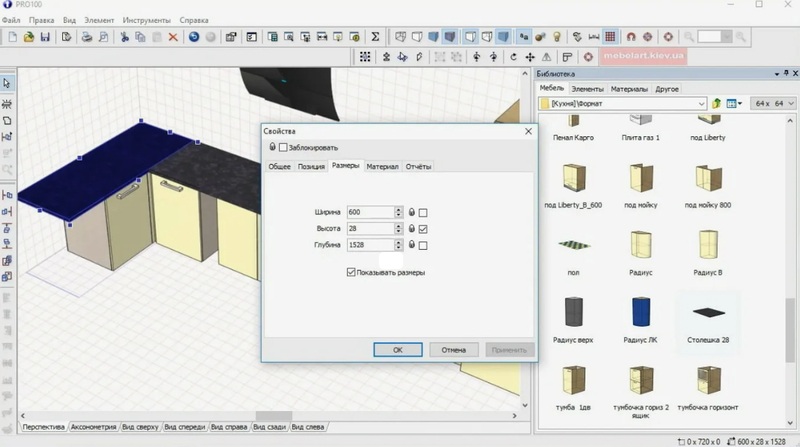The height and width of the screenshot is (447, 800).
Task: Click the red X delete icon
Action: click(x=173, y=37)
